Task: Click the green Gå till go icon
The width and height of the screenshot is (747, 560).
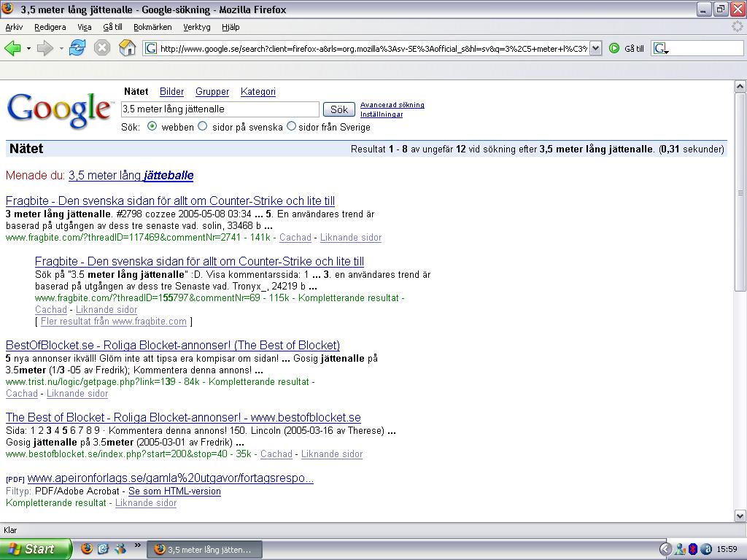Action: click(614, 48)
